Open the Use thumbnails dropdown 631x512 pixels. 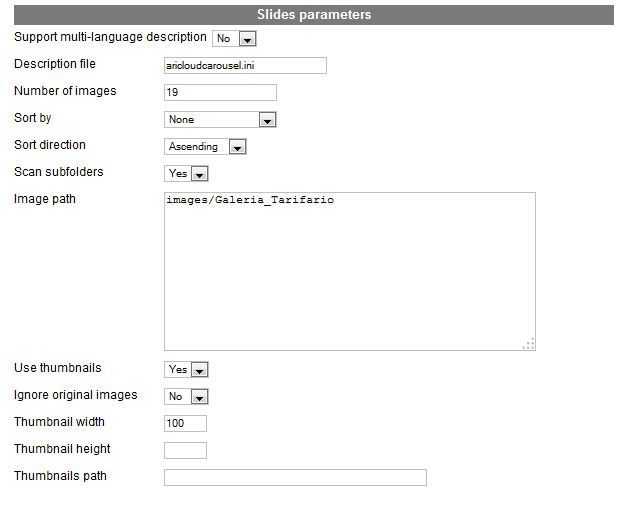point(186,370)
